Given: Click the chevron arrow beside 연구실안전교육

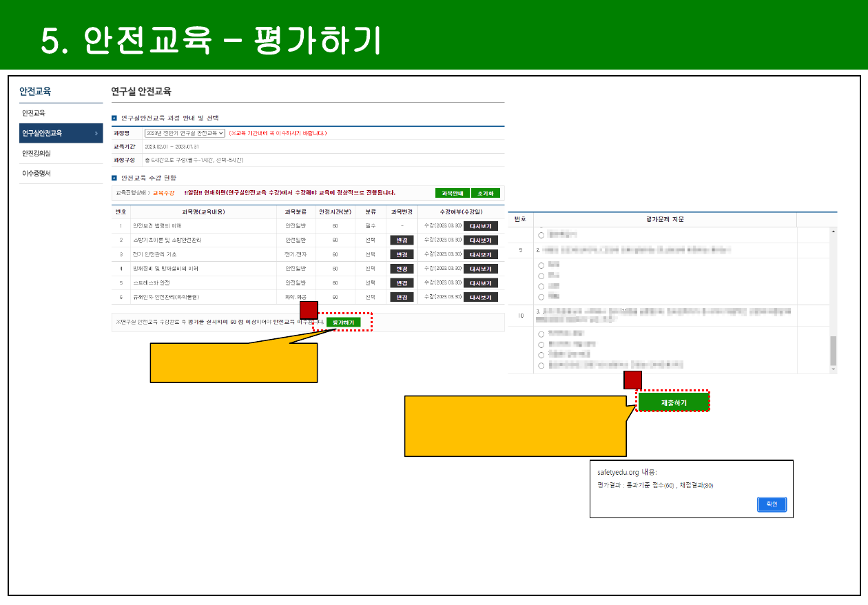Looking at the screenshot, I should (96, 134).
